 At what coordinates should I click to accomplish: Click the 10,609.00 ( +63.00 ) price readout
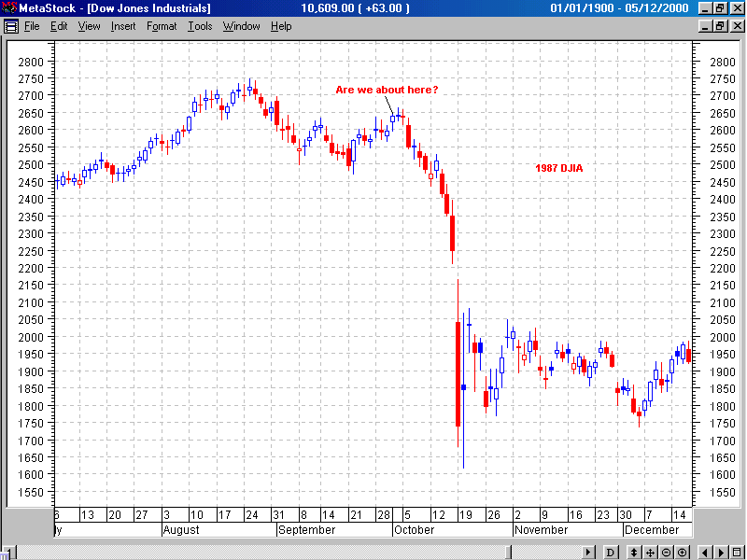tap(356, 8)
